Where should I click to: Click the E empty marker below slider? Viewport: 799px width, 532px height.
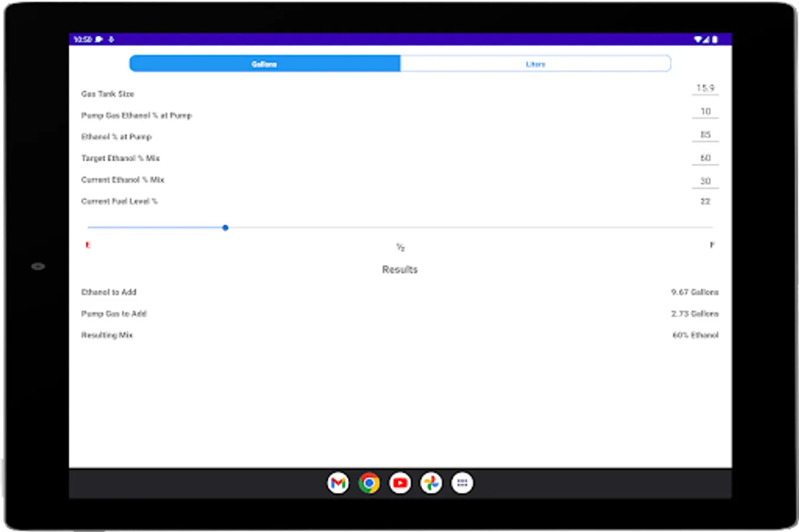(x=88, y=245)
